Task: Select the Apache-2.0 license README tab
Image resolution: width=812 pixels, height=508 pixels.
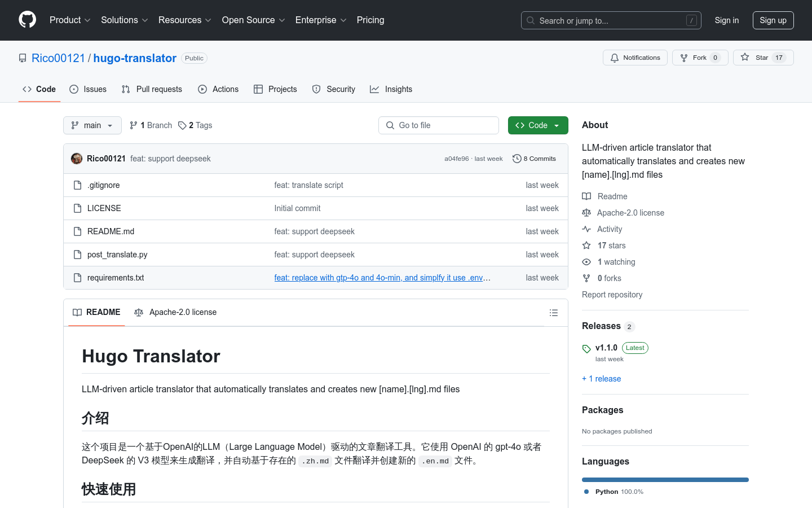Action: coord(175,312)
